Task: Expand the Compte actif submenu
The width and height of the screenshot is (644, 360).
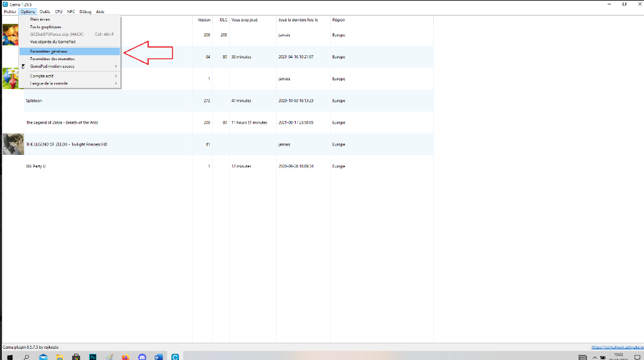Action: click(x=69, y=76)
